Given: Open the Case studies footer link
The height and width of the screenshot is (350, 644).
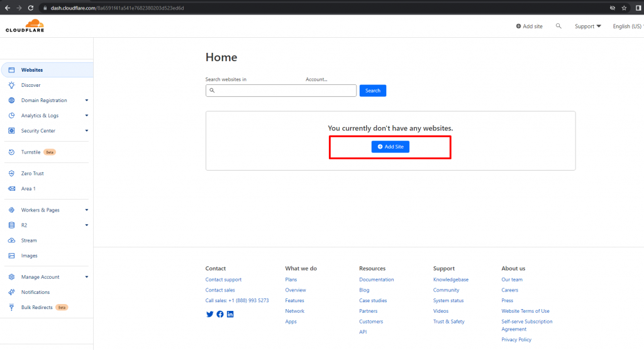Looking at the screenshot, I should pos(373,301).
